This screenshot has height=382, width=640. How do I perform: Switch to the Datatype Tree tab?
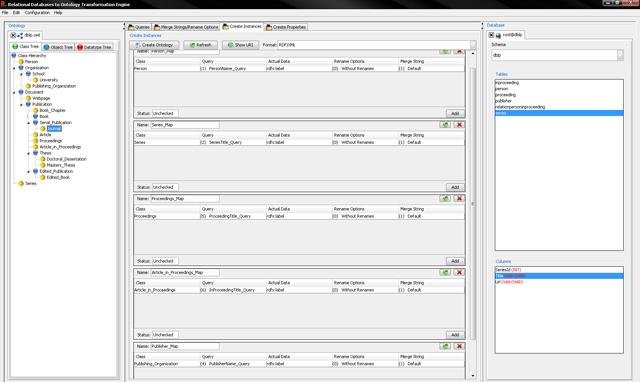(94, 47)
